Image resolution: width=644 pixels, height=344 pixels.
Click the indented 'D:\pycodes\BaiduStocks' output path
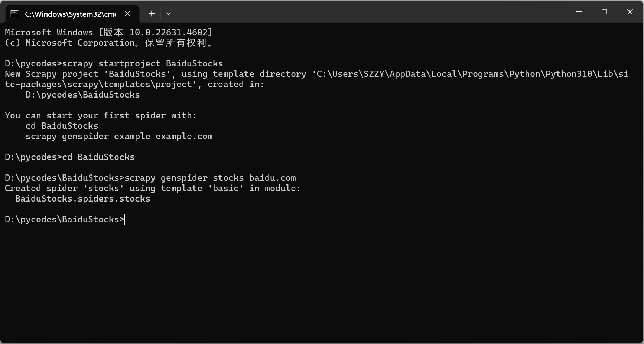[82, 95]
